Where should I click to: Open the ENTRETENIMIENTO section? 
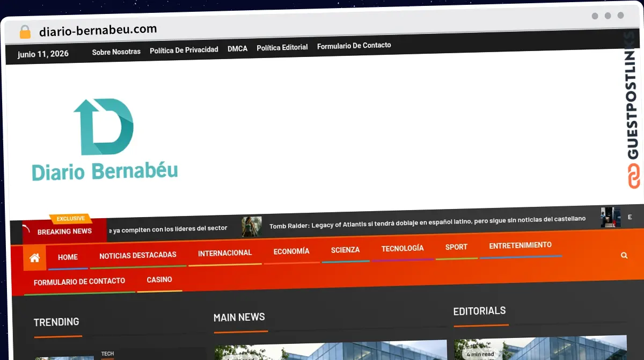520,245
